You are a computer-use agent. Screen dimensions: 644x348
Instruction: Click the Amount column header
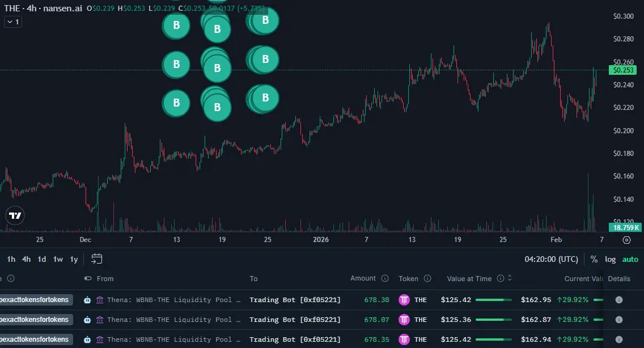[x=363, y=278]
